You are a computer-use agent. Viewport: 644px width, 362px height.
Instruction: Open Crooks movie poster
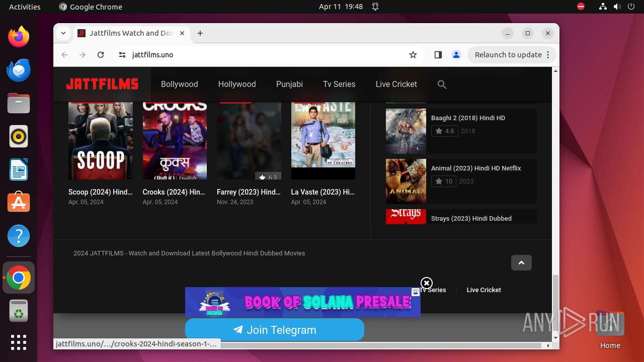tap(175, 140)
